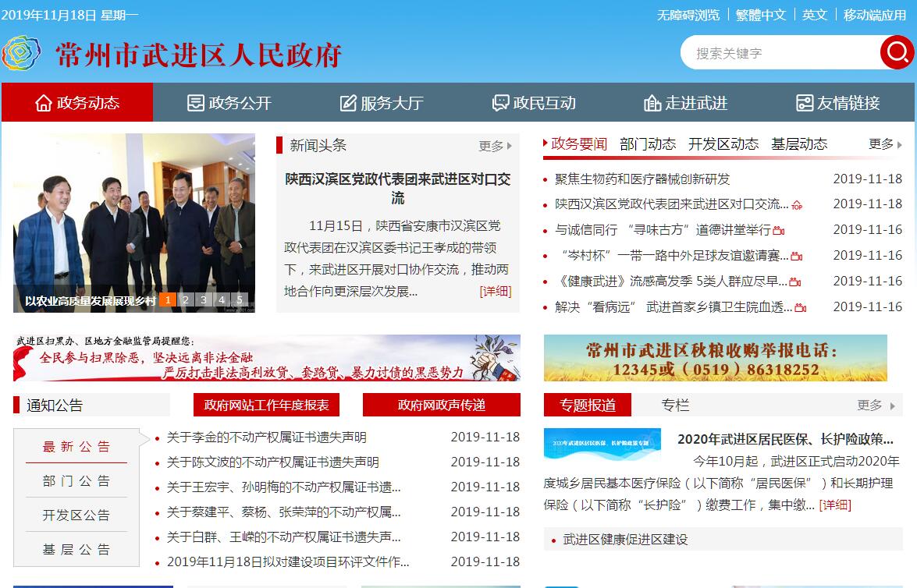Select the 最新公告 notice category
917x588 pixels.
pos(76,447)
